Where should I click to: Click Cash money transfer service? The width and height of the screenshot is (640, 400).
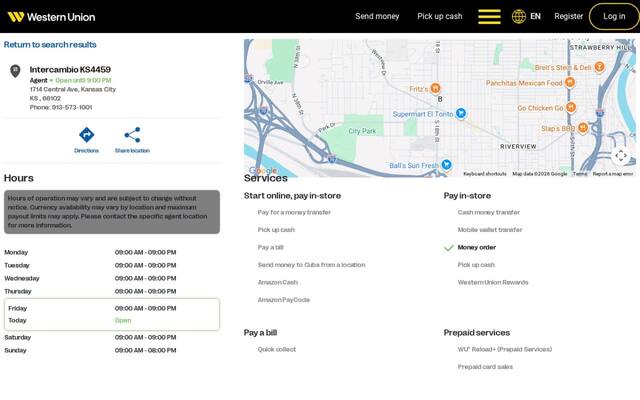489,212
